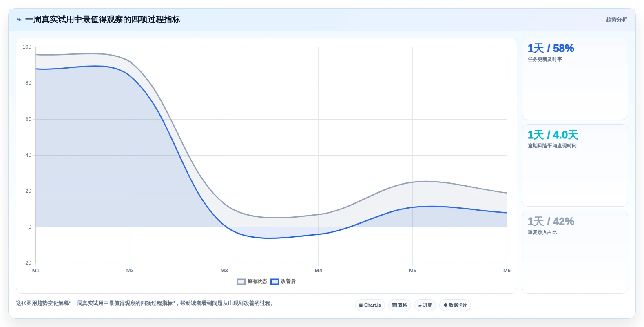Click the M5 x-axis label
The height and width of the screenshot is (327, 644).
(x=413, y=271)
